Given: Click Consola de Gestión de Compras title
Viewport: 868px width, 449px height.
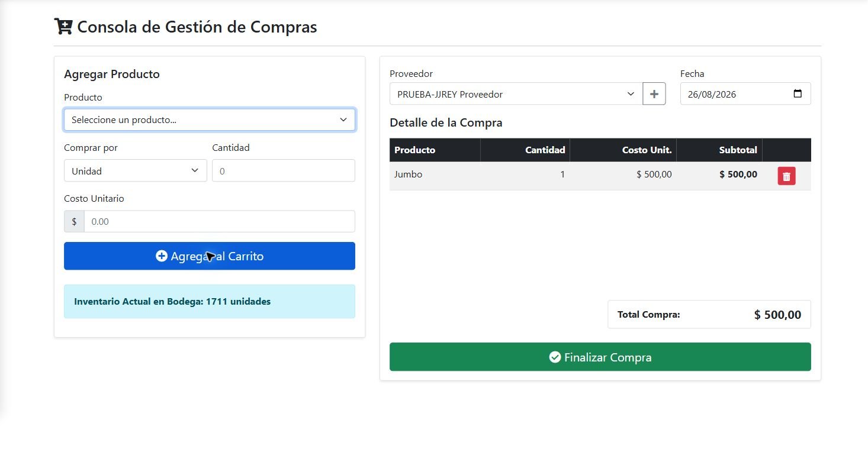Looking at the screenshot, I should click(197, 27).
